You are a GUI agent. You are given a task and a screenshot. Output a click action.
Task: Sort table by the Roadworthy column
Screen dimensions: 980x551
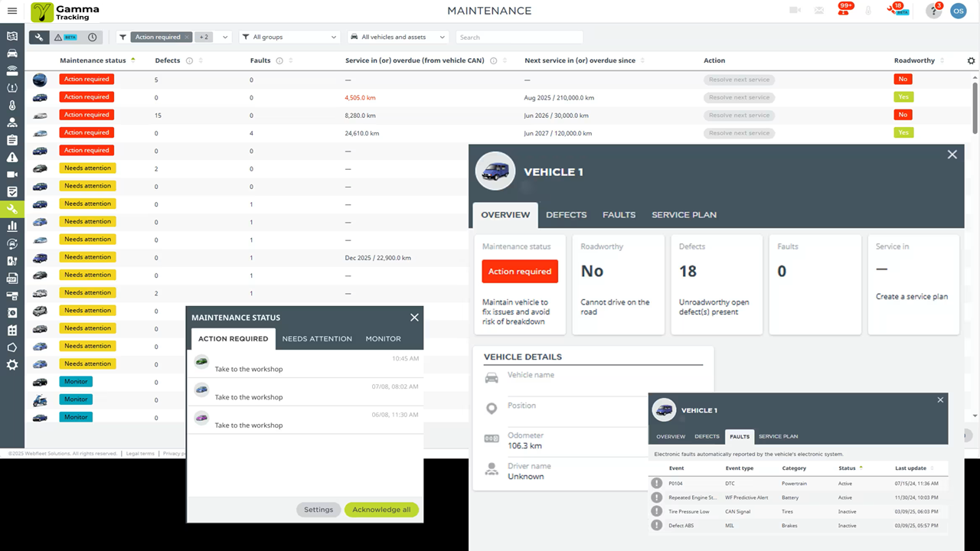pos(914,60)
